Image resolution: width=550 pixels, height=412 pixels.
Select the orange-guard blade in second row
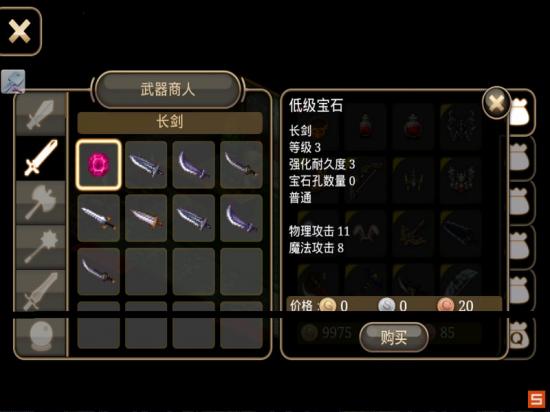pos(146,218)
